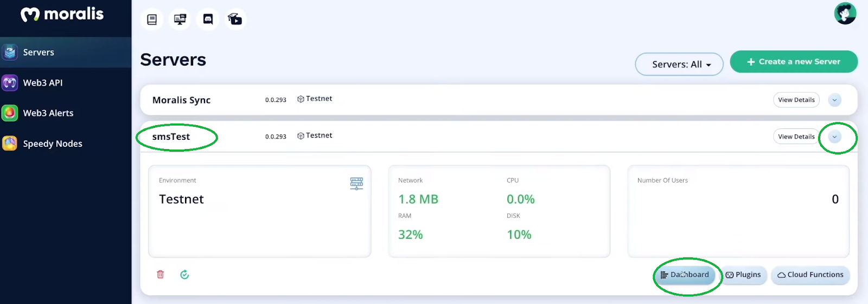868x304 pixels.
Task: Delete smsTest server via trash icon
Action: 161,274
